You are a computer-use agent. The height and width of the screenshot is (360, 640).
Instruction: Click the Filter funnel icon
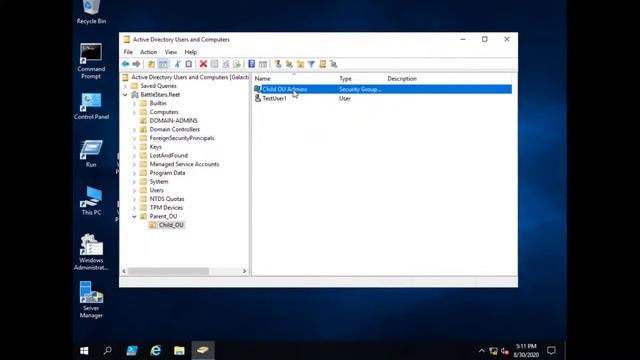click(311, 64)
